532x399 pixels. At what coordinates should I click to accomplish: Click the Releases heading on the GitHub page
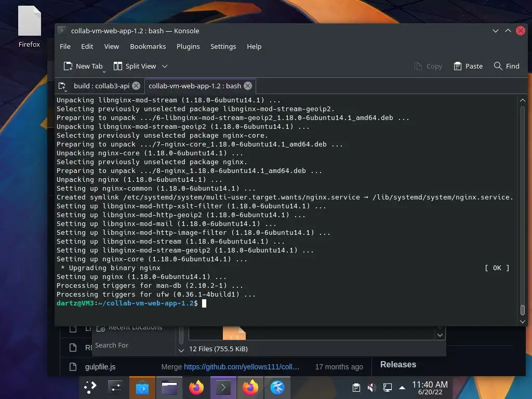[398, 364]
